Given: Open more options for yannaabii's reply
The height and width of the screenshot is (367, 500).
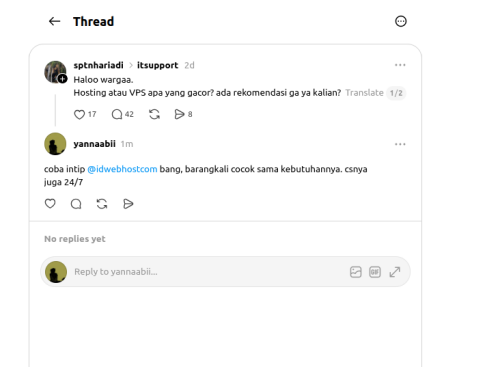Looking at the screenshot, I should [x=400, y=144].
